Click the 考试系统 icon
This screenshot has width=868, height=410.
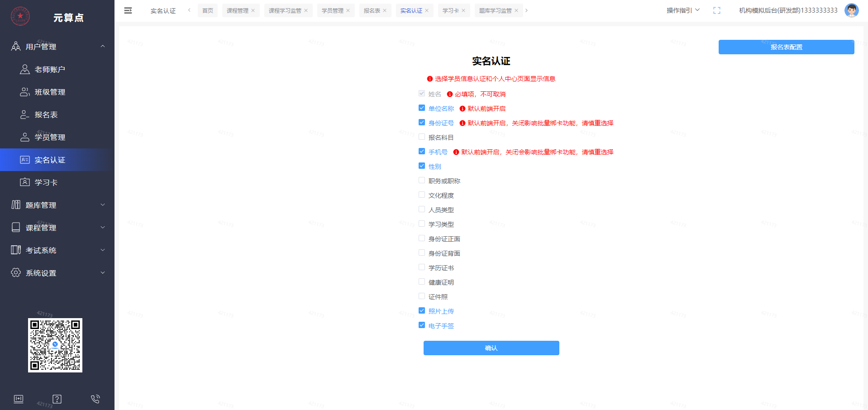pyautogui.click(x=16, y=250)
